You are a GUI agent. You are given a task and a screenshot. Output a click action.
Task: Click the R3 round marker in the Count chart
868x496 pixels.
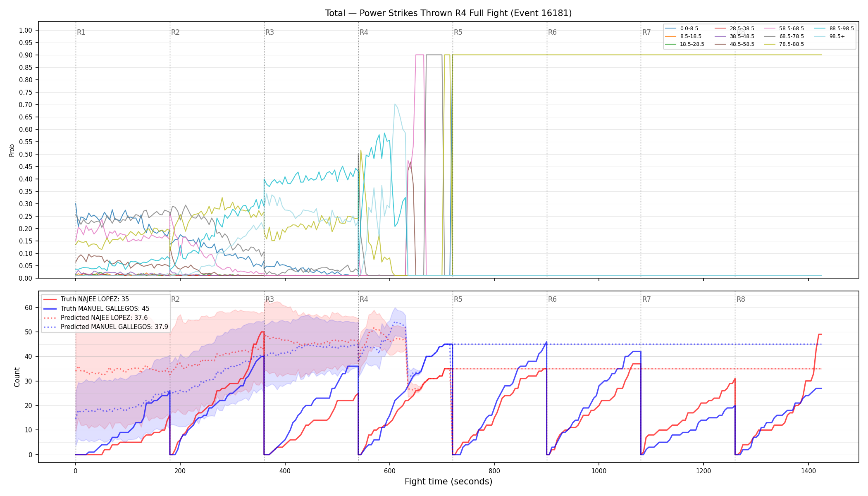(269, 299)
